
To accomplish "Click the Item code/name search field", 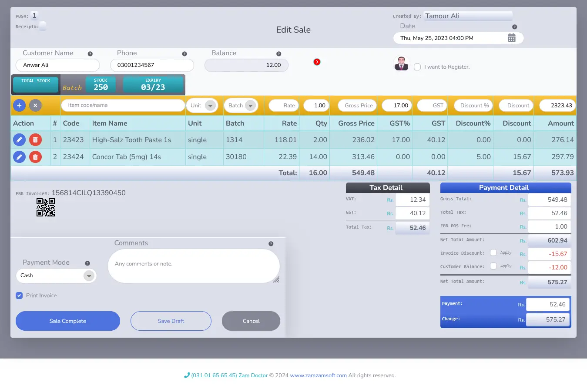I will click(123, 105).
